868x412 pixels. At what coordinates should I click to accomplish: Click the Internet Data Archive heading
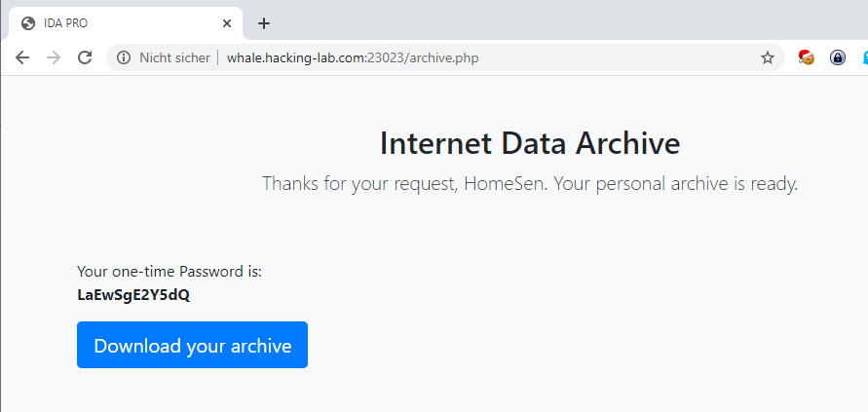click(x=530, y=143)
